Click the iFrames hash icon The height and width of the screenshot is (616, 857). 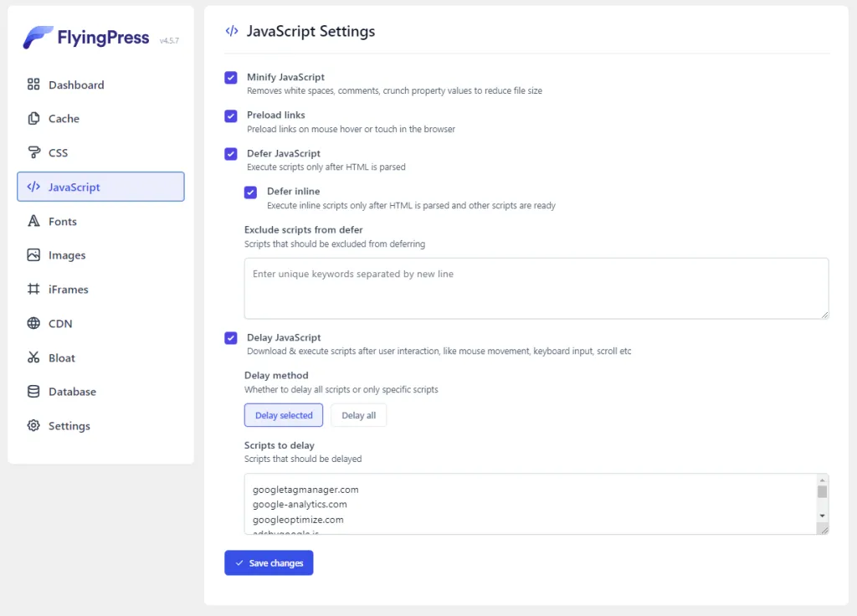(33, 290)
